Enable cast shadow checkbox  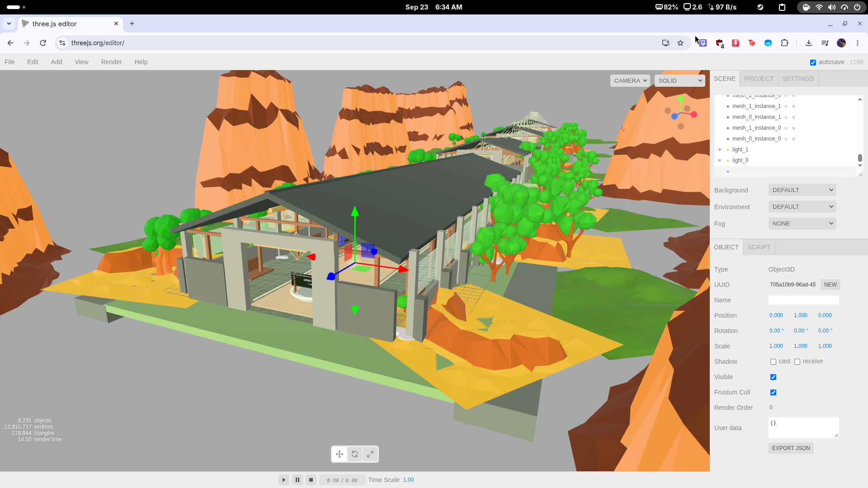tap(773, 362)
